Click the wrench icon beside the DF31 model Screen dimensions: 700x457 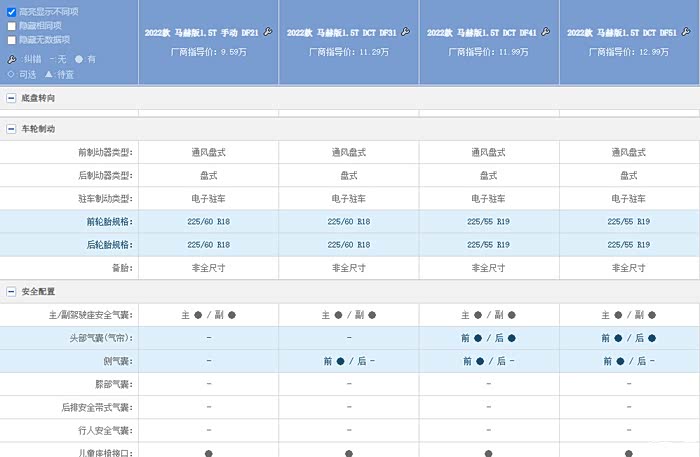pos(406,32)
